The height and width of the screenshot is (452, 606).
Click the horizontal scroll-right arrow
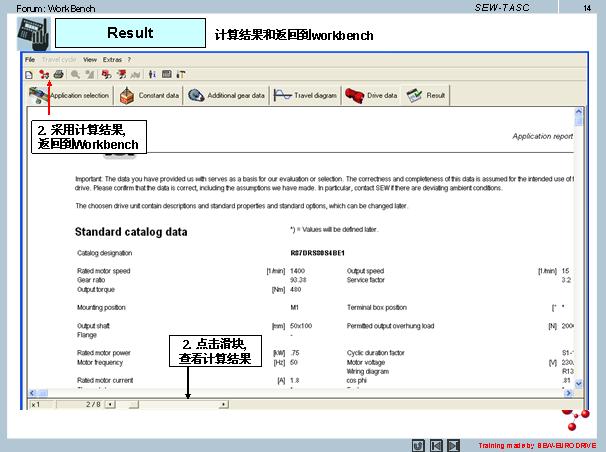click(x=568, y=393)
